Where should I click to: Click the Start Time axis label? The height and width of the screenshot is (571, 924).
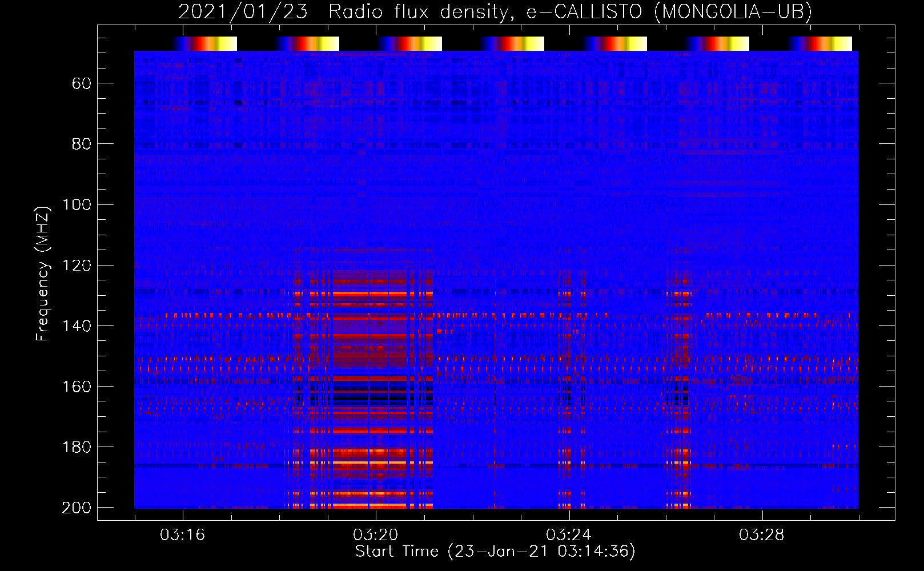pos(495,552)
